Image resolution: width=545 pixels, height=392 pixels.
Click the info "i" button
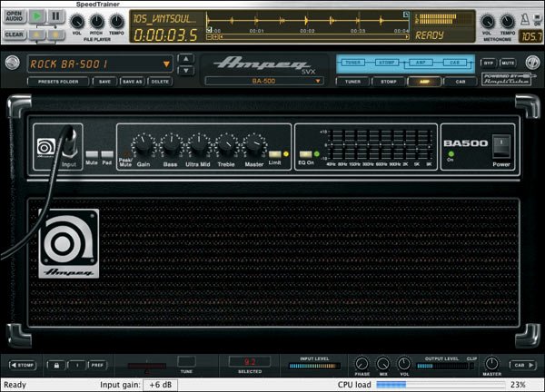(x=77, y=366)
